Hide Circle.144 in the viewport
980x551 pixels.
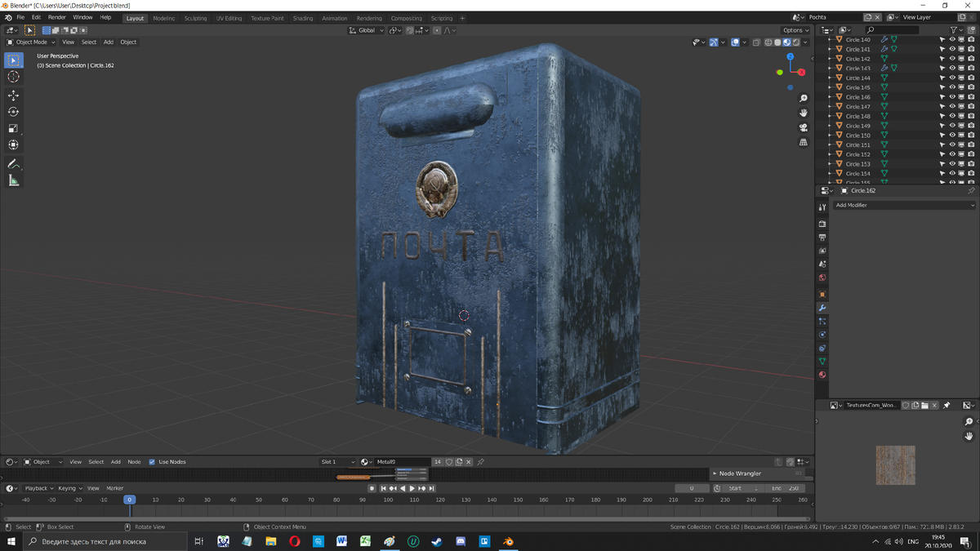point(952,78)
